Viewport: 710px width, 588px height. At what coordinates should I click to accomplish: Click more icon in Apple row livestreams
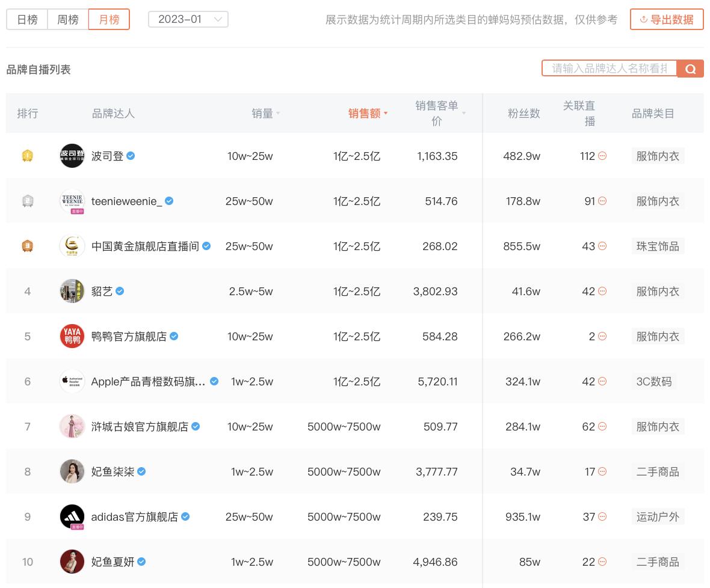click(602, 381)
